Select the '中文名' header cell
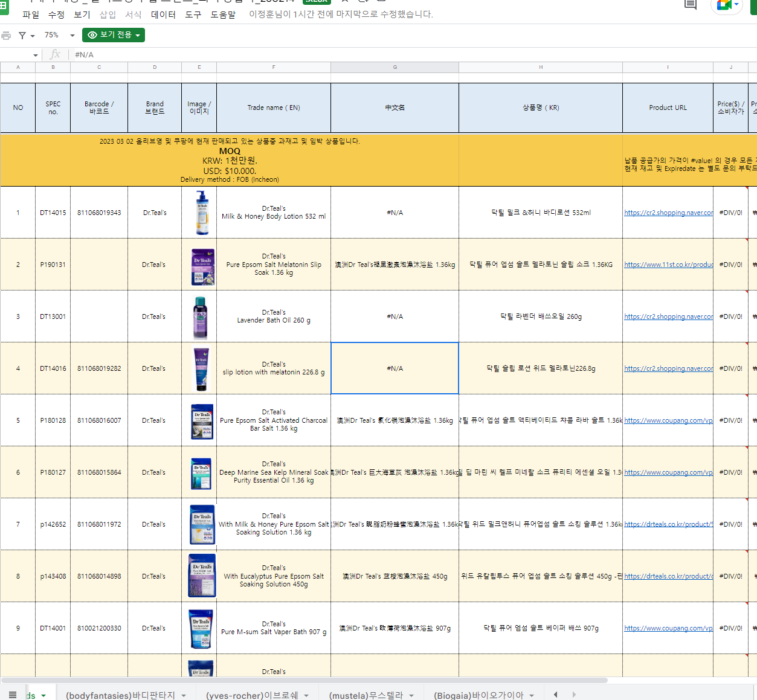This screenshot has height=700, width=757. click(x=395, y=108)
